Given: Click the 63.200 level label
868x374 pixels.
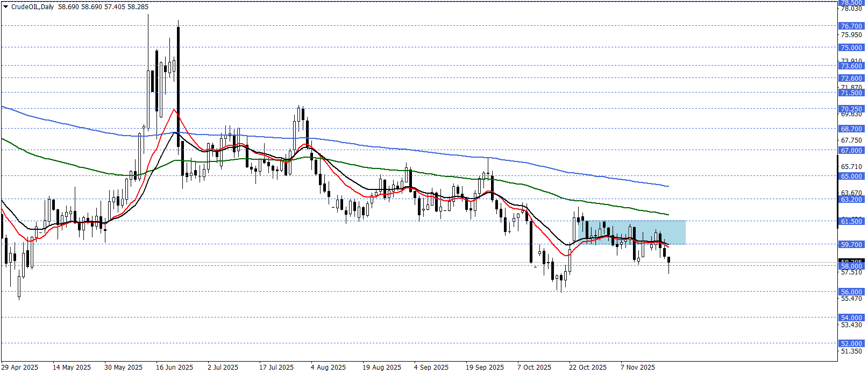Looking at the screenshot, I should pyautogui.click(x=851, y=199).
